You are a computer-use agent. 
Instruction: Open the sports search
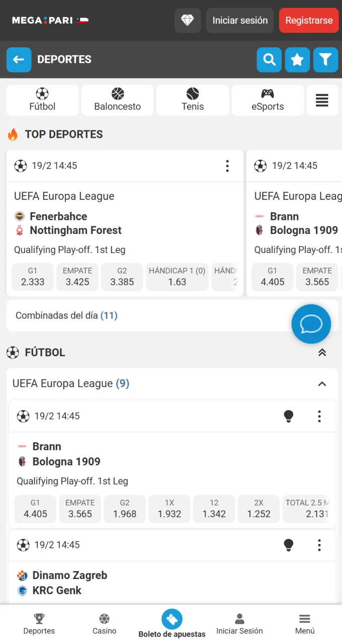[269, 59]
